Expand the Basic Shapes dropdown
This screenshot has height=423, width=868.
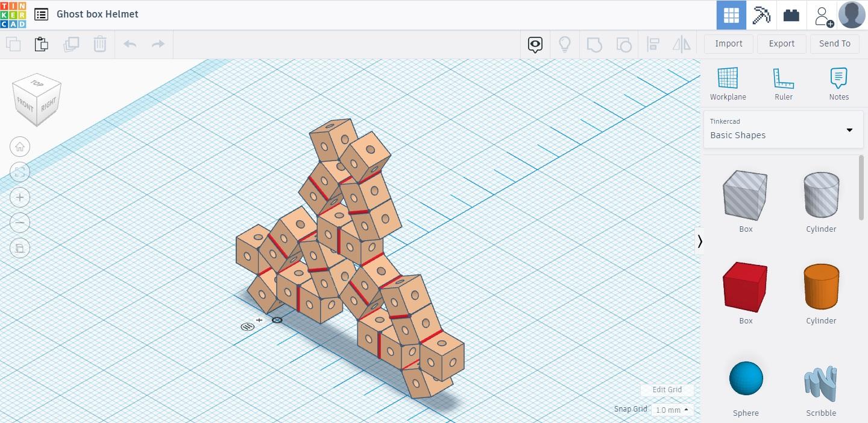[x=782, y=129]
